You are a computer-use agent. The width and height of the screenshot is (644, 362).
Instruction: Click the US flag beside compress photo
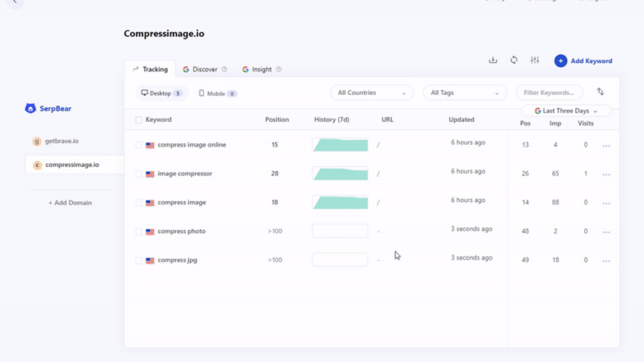tap(150, 232)
